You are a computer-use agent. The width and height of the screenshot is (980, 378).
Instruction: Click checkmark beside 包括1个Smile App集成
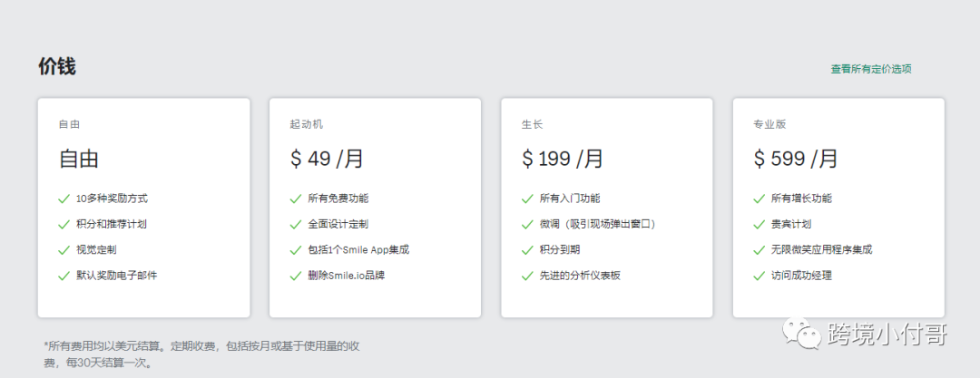(296, 250)
